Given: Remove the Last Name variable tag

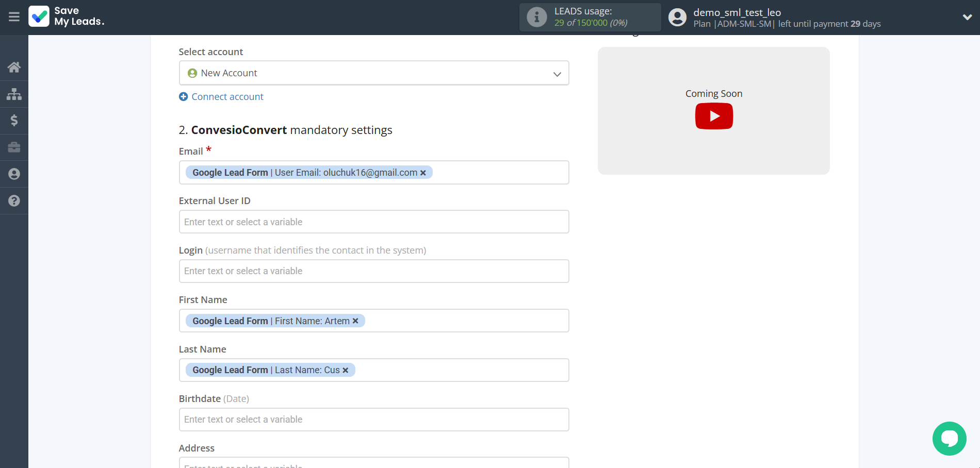Looking at the screenshot, I should point(346,371).
